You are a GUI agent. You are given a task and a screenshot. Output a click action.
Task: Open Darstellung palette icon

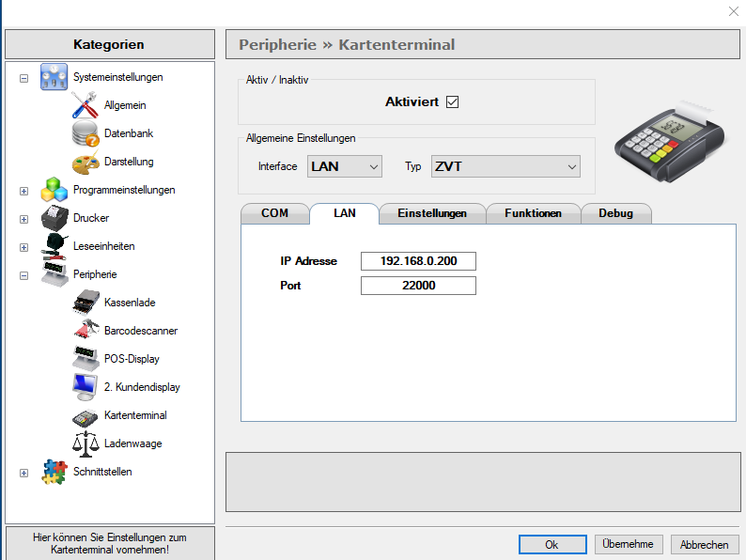click(x=85, y=162)
